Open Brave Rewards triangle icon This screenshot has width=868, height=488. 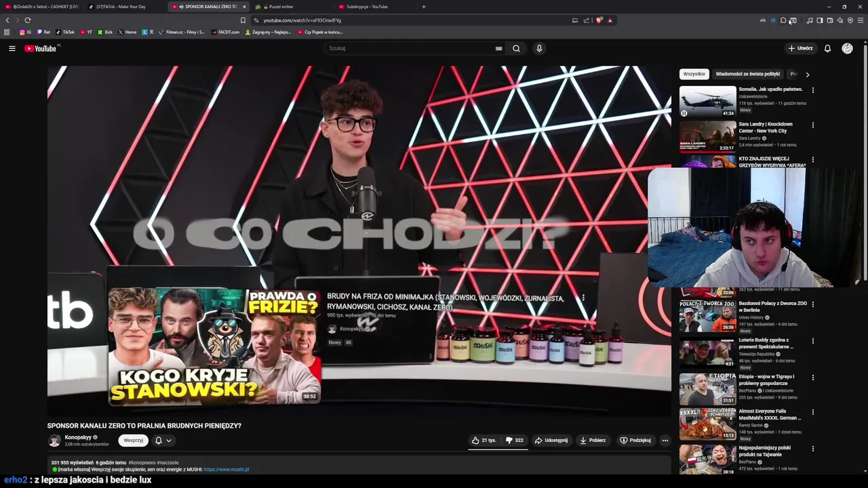pos(610,20)
